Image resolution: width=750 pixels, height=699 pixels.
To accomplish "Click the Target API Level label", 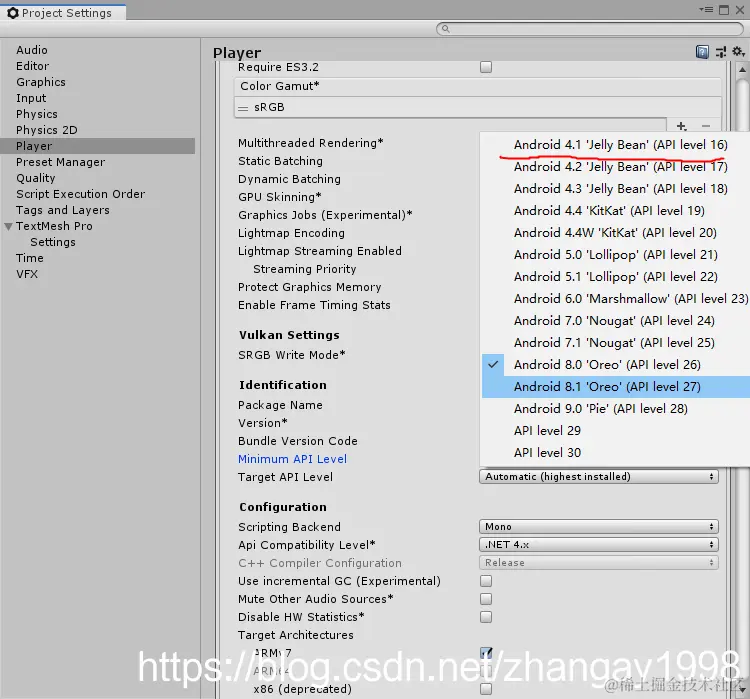I will point(285,477).
